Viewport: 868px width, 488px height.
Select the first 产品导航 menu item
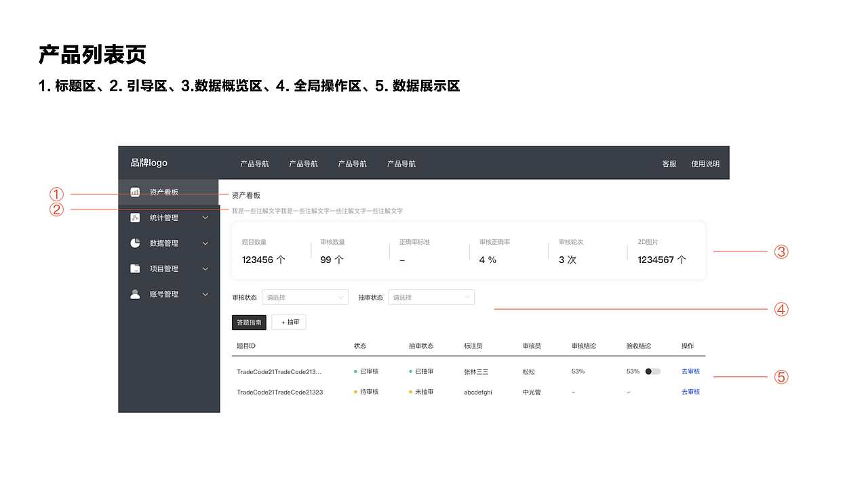click(254, 163)
